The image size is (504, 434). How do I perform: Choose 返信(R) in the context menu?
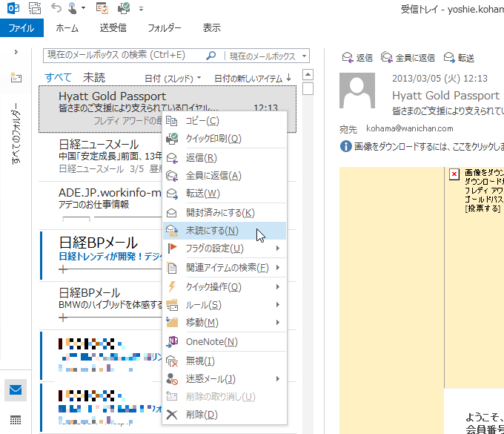tap(225, 158)
